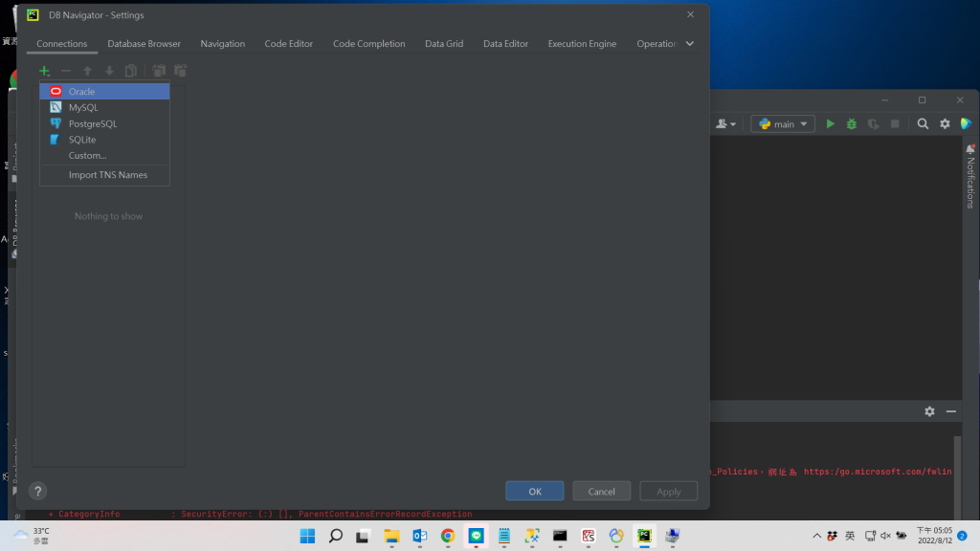Viewport: 980px width, 551px height.
Task: Choose Oracle from the connection type menu
Action: (104, 91)
